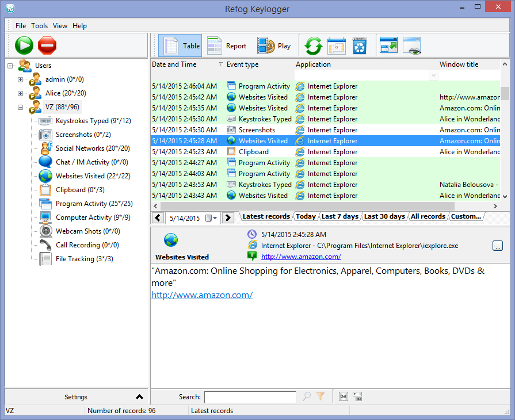Collapse the VZ user node
This screenshot has width=515, height=420.
coord(20,107)
